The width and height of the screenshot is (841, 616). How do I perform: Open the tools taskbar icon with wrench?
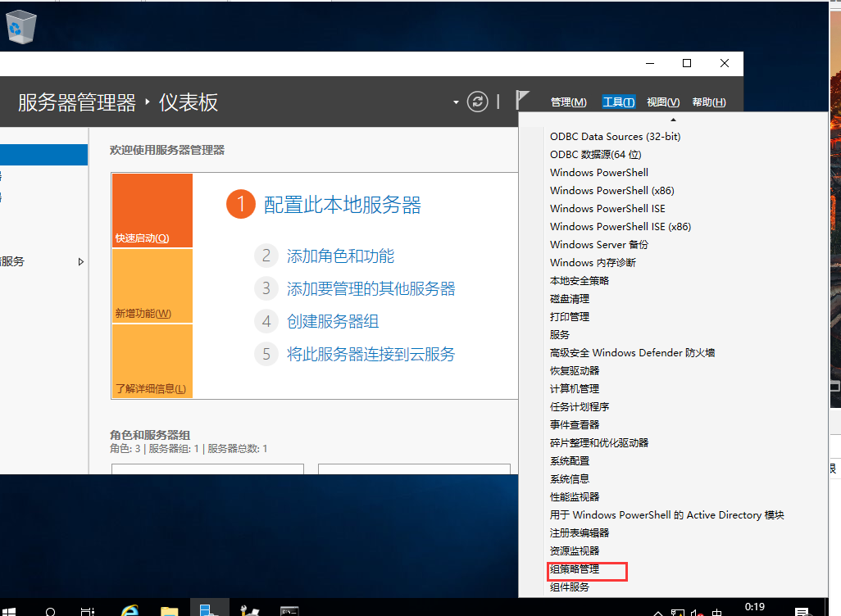(x=249, y=610)
